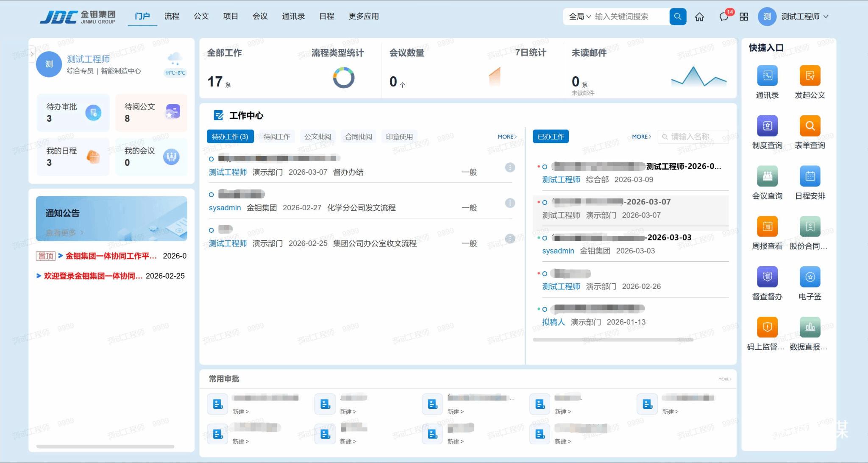The width and height of the screenshot is (868, 463).
Task: Open the apps grid icon in header
Action: coord(744,17)
